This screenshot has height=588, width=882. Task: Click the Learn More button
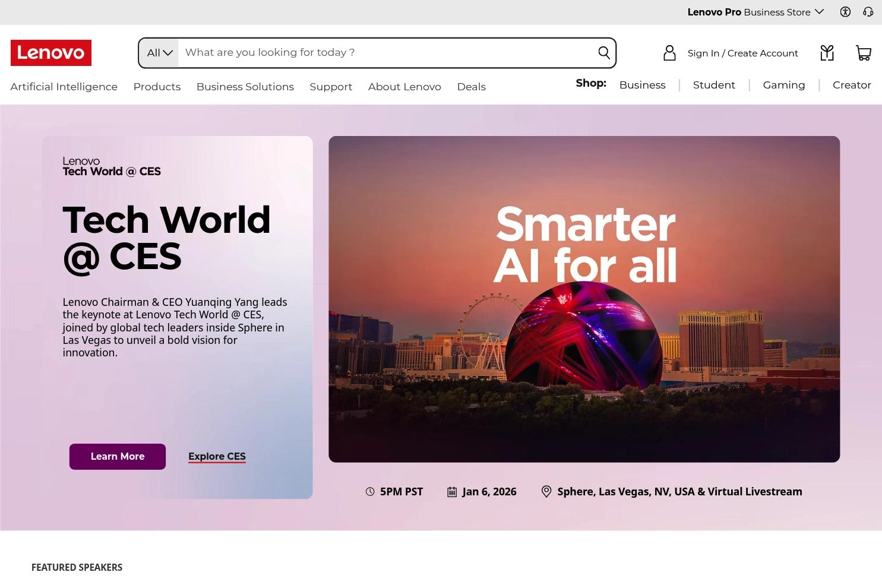pyautogui.click(x=118, y=457)
